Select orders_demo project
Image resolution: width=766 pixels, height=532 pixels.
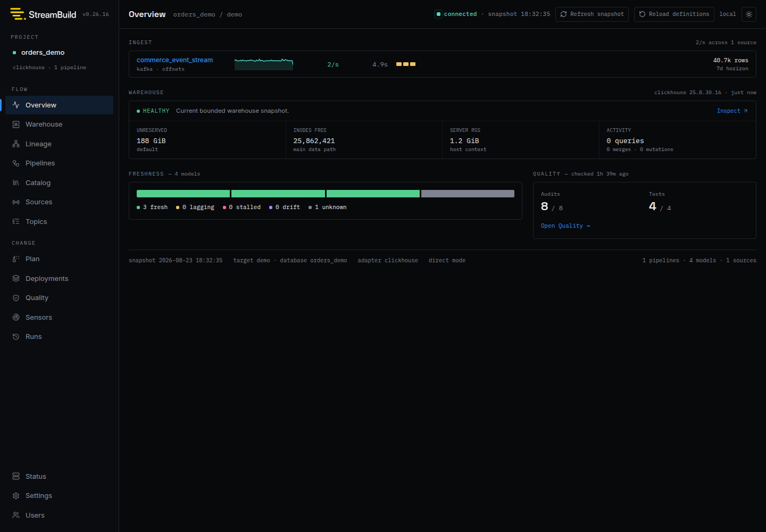(x=43, y=53)
